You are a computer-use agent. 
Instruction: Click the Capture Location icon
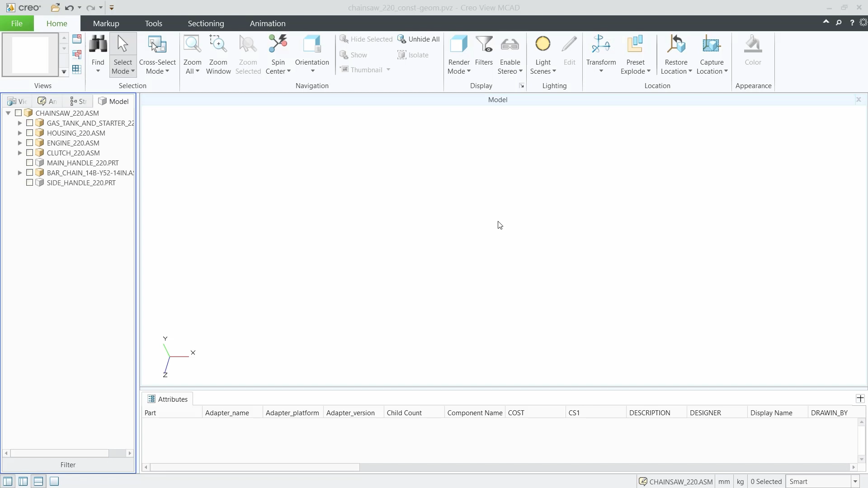click(712, 44)
